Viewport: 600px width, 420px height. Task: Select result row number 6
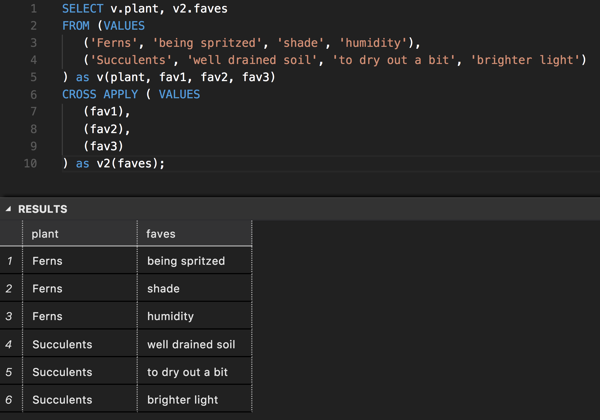point(10,400)
